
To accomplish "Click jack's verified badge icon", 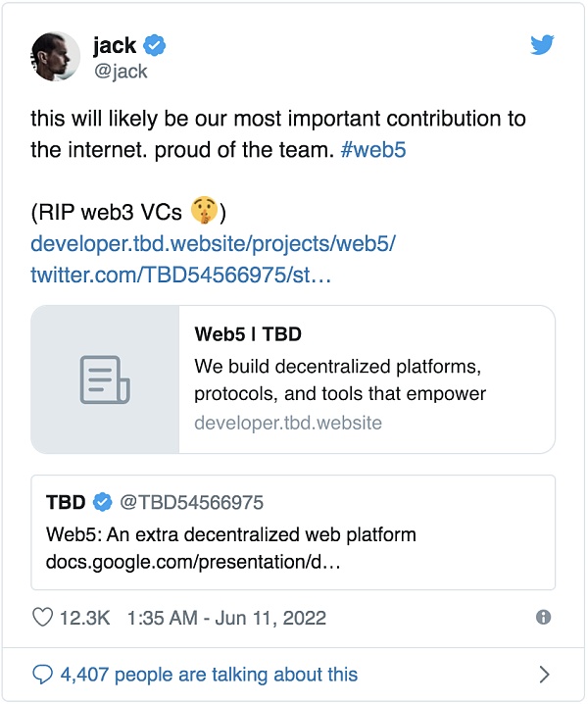I will pos(156,44).
